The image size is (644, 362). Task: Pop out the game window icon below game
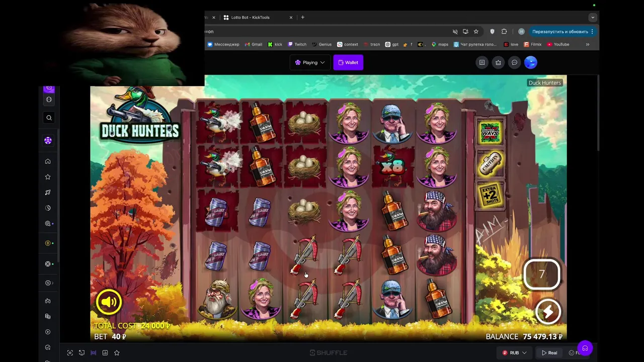click(x=82, y=353)
